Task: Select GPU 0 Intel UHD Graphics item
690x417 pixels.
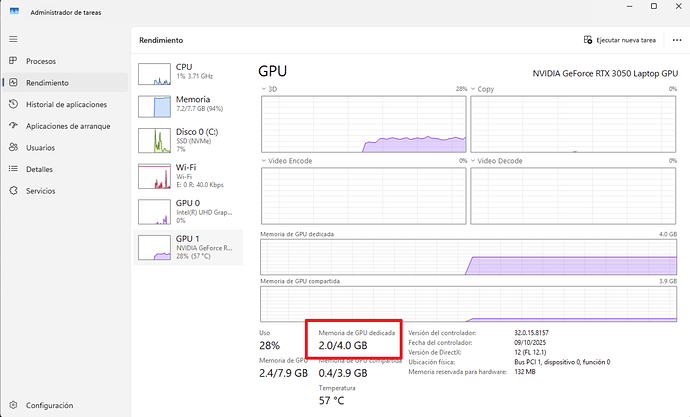Action: pyautogui.click(x=187, y=210)
